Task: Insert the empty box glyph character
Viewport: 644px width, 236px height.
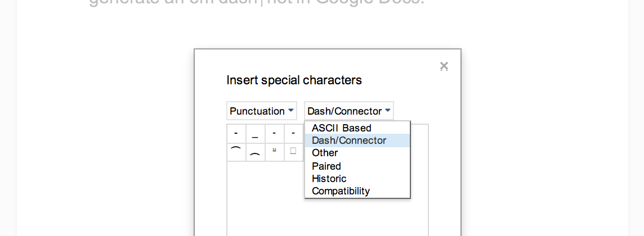Action: point(293,152)
